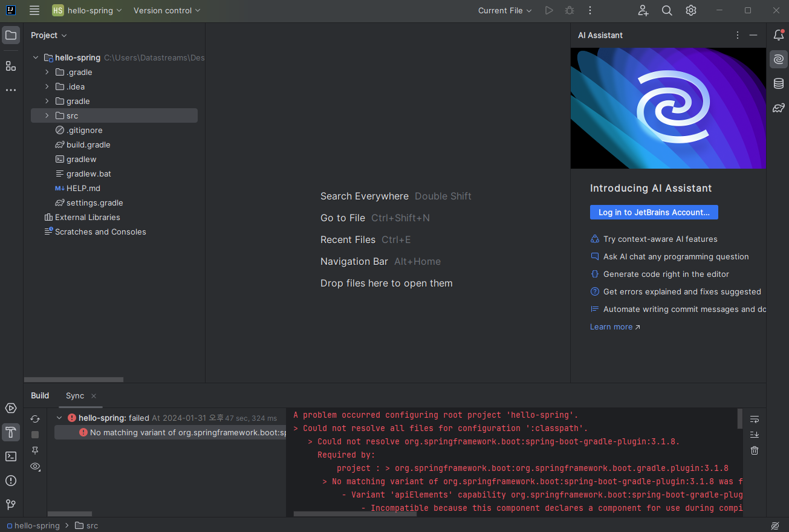Expand the .gradle folder
The width and height of the screenshot is (789, 532).
pos(47,72)
